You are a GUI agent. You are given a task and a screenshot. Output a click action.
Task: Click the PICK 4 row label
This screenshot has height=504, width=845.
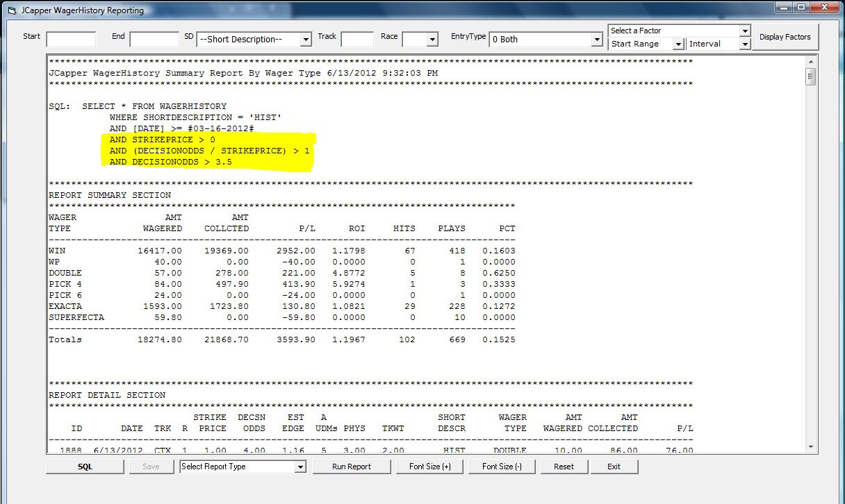(65, 284)
